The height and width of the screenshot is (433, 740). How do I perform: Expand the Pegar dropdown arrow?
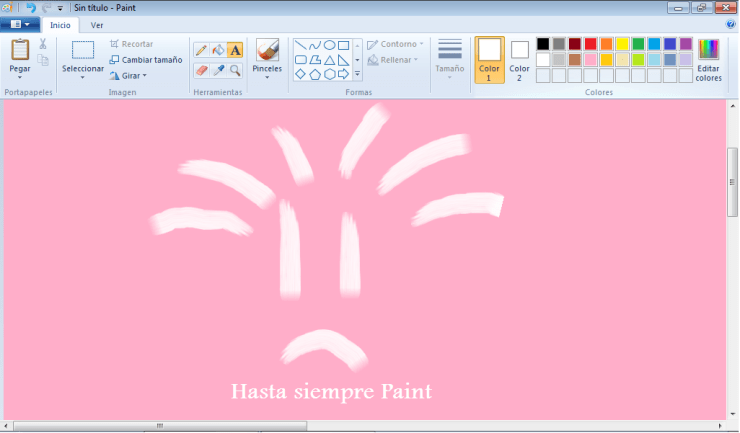click(x=20, y=77)
